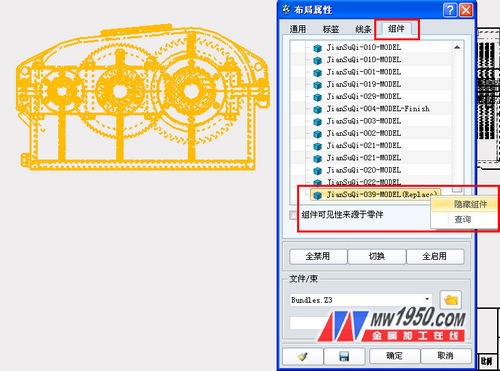Choose 隐藏组件 from context menu
Viewport: 500px width, 371px height.
[470, 204]
